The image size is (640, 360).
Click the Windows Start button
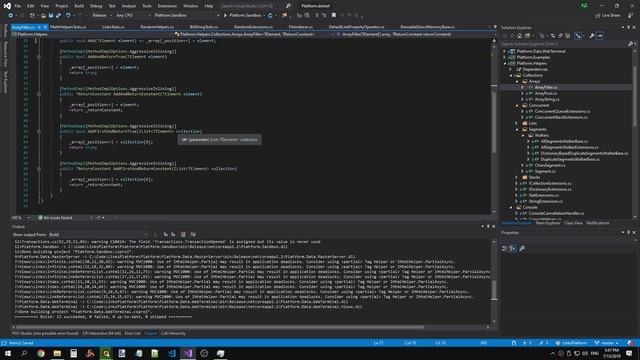click(8, 353)
